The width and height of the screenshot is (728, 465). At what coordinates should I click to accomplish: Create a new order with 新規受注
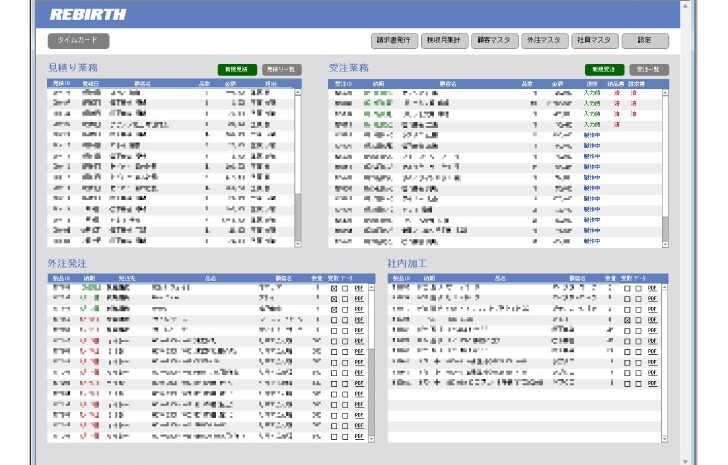(604, 70)
